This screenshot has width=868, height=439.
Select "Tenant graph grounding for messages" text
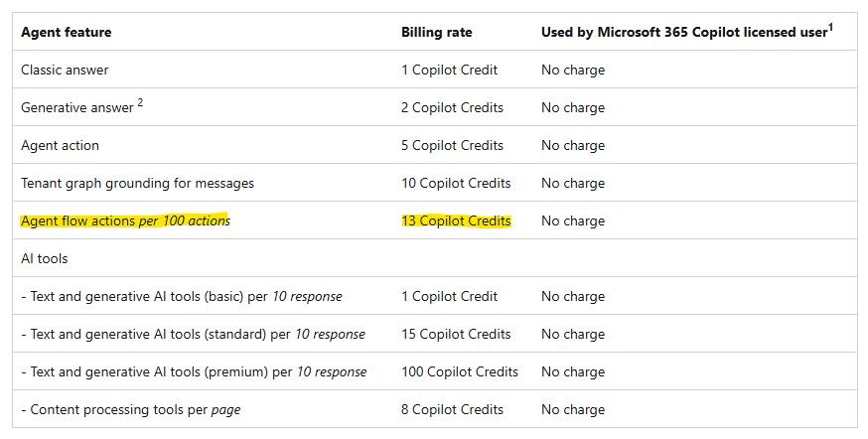(x=137, y=184)
